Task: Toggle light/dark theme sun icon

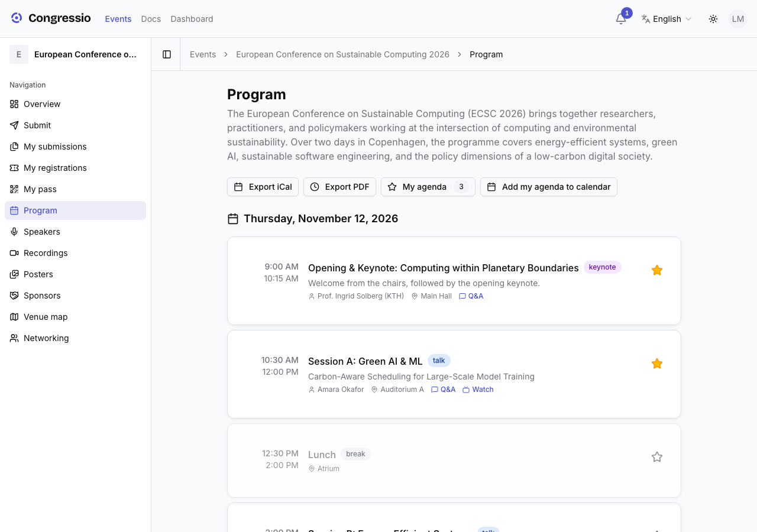Action: (x=713, y=19)
